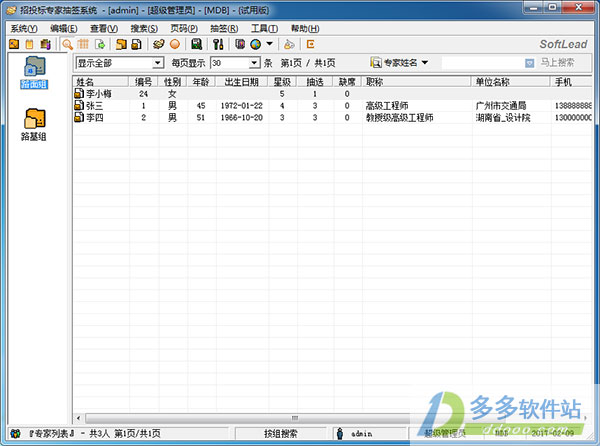Click the orange exit door toolbar icon

point(310,44)
